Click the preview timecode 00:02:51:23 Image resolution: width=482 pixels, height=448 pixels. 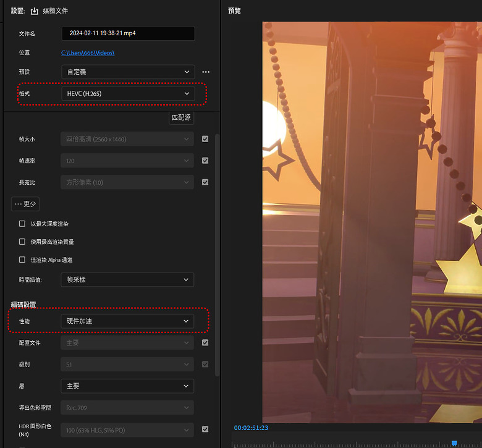click(x=251, y=428)
